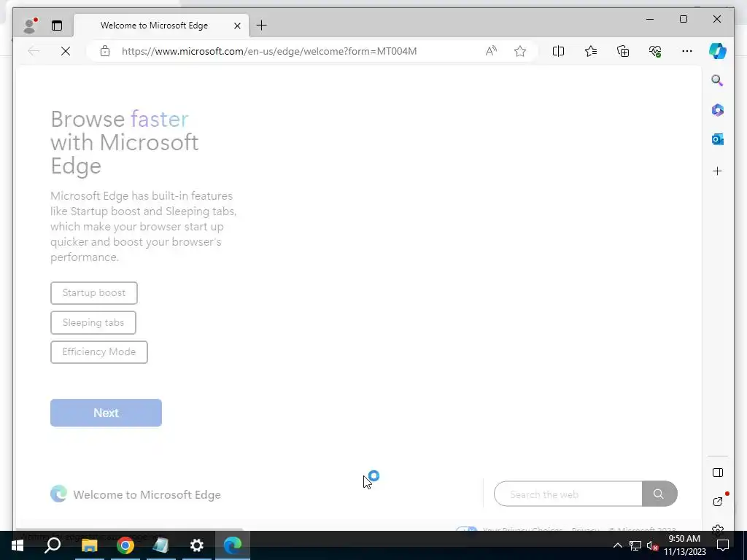The image size is (747, 560).
Task: Add this page to favorites star
Action: 520,51
